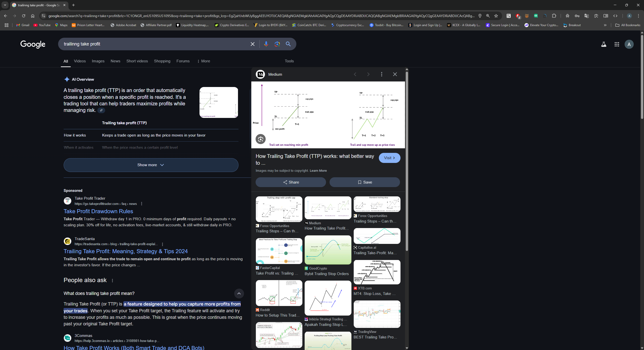Viewport: 644px width, 350px height.
Task: Close the Medium image preview panel
Action: [x=395, y=74]
